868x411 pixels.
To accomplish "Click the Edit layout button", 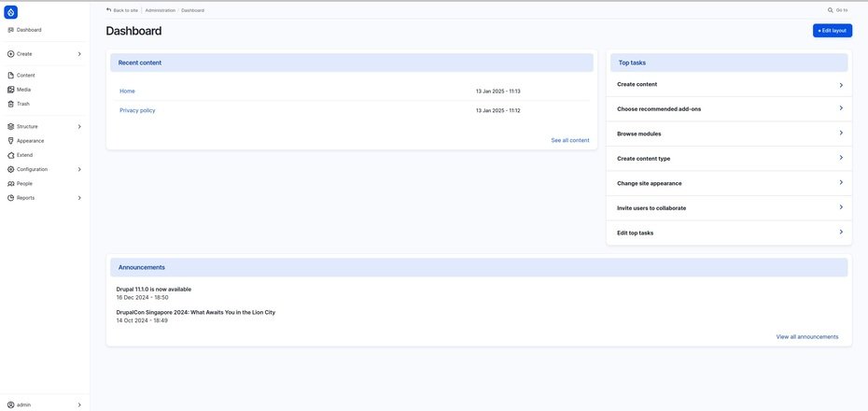I will [832, 31].
